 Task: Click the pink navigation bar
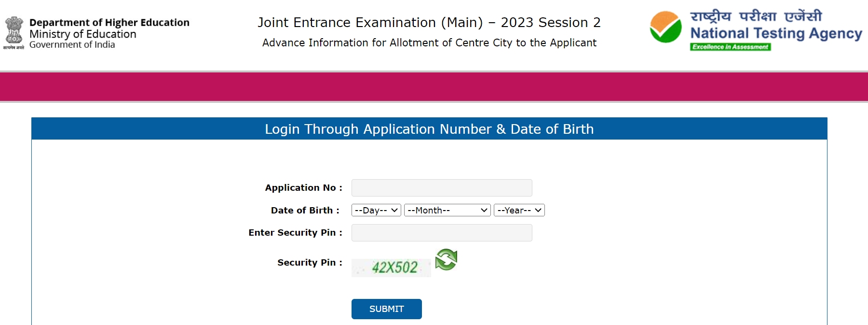tap(434, 85)
